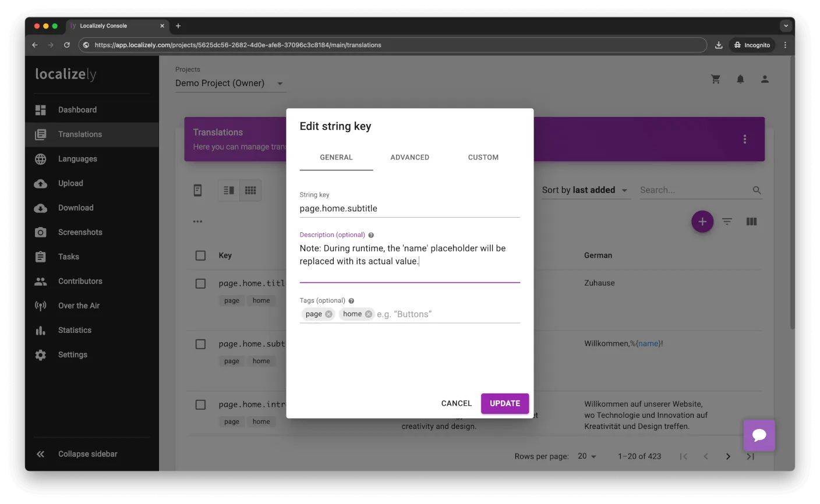
Task: Click the Description text area
Action: click(x=409, y=261)
